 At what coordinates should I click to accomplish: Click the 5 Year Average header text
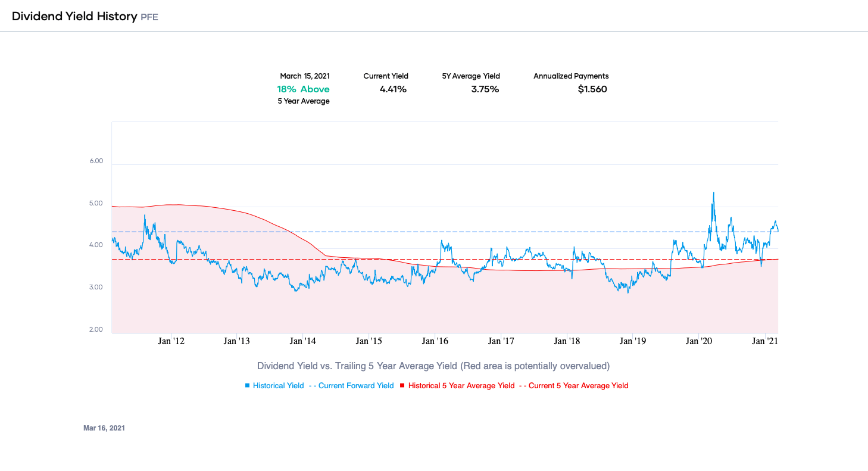(x=303, y=101)
